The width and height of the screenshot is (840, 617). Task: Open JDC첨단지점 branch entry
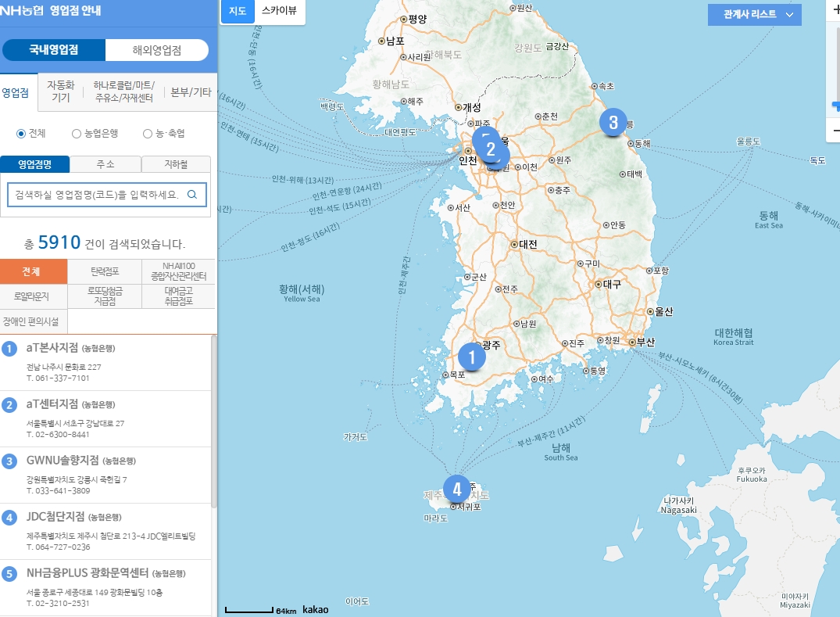pyautogui.click(x=105, y=531)
